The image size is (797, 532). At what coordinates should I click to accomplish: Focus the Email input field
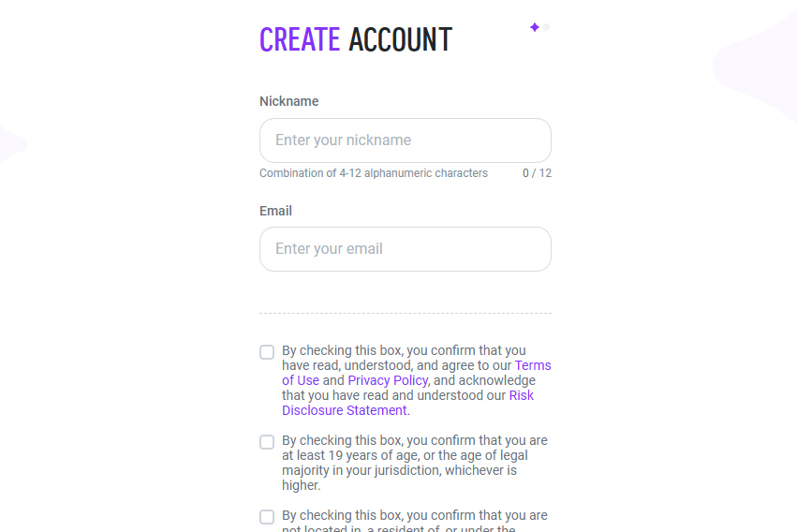tap(405, 249)
